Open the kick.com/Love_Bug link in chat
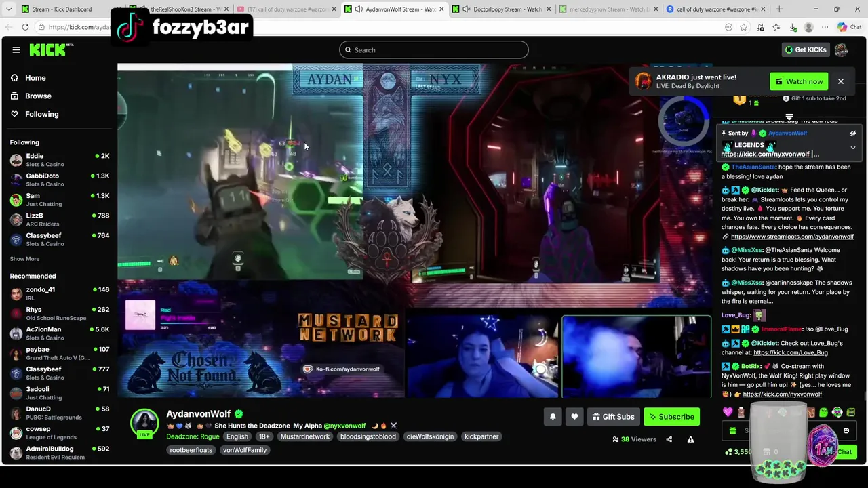The width and height of the screenshot is (868, 488). pyautogui.click(x=791, y=352)
